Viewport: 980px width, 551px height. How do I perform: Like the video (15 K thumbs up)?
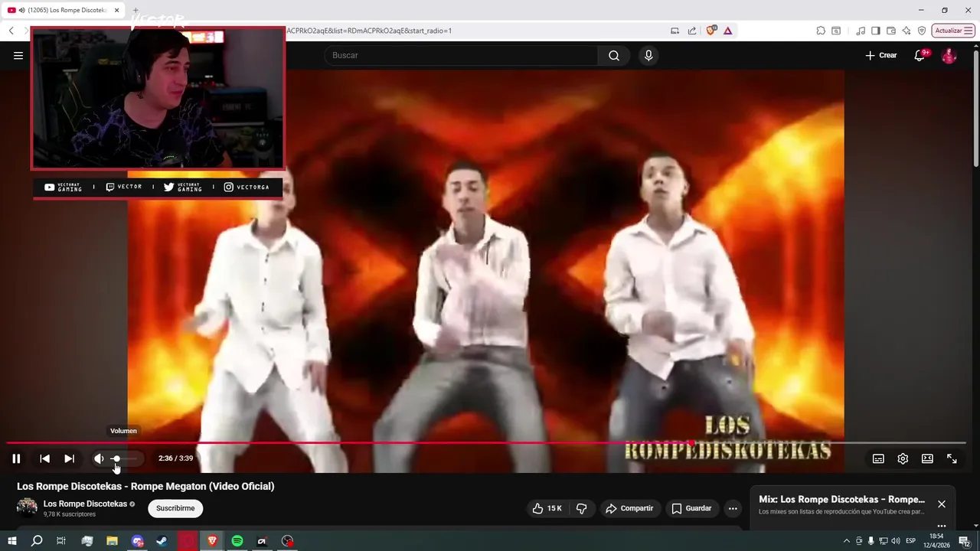[x=547, y=508]
